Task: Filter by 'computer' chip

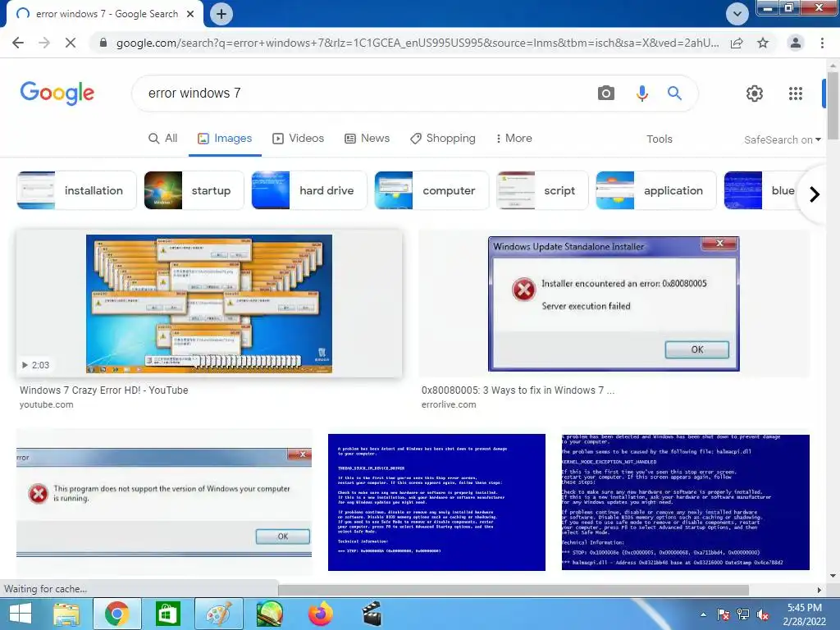Action: pos(431,190)
